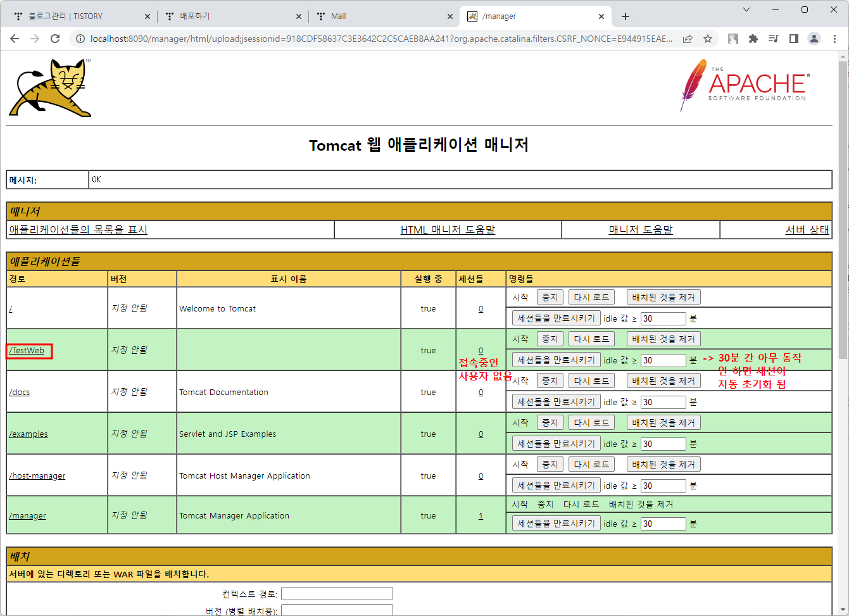Open the /host-manager application link

[37, 476]
